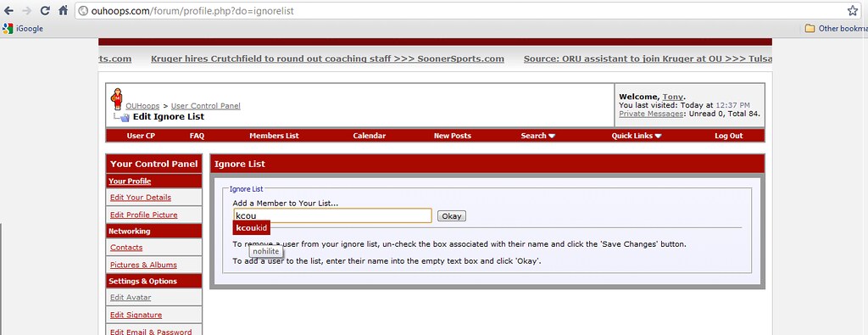Open Private Messages link
Image resolution: width=868 pixels, height=335 pixels.
point(650,114)
